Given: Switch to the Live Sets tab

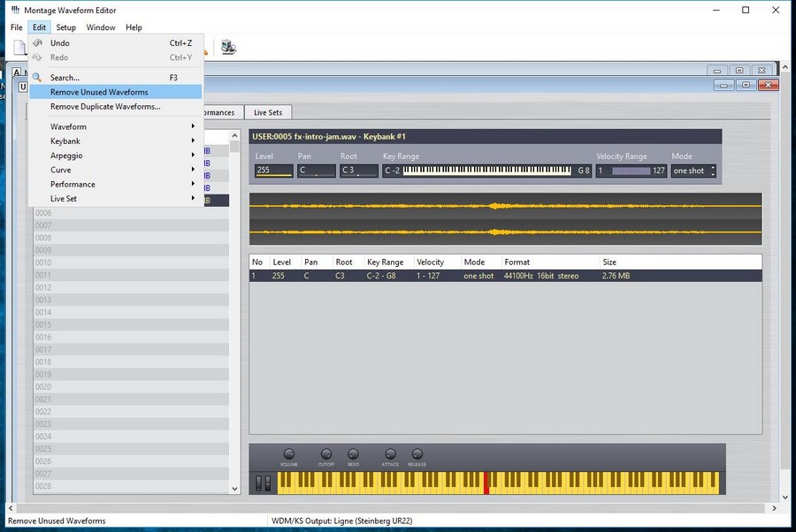Looking at the screenshot, I should coord(268,112).
